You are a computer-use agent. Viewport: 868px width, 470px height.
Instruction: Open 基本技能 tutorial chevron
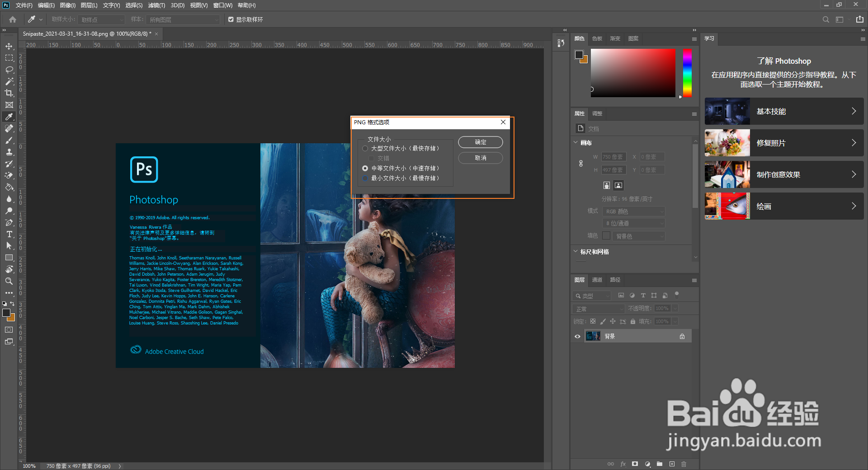[x=854, y=111]
